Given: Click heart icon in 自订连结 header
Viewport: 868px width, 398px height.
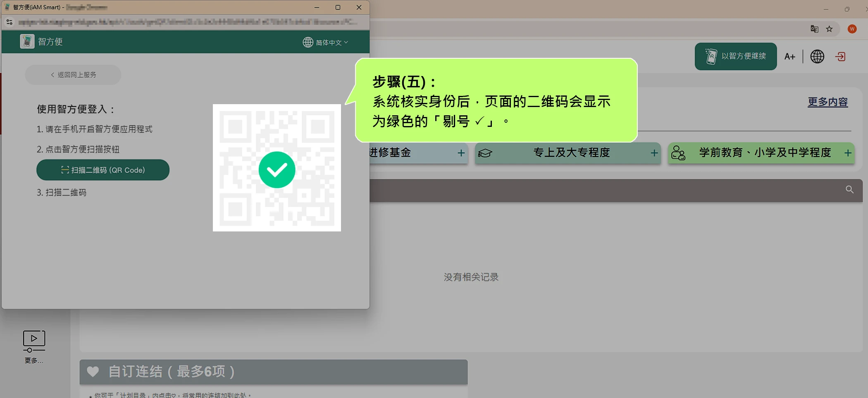Looking at the screenshot, I should coord(93,372).
